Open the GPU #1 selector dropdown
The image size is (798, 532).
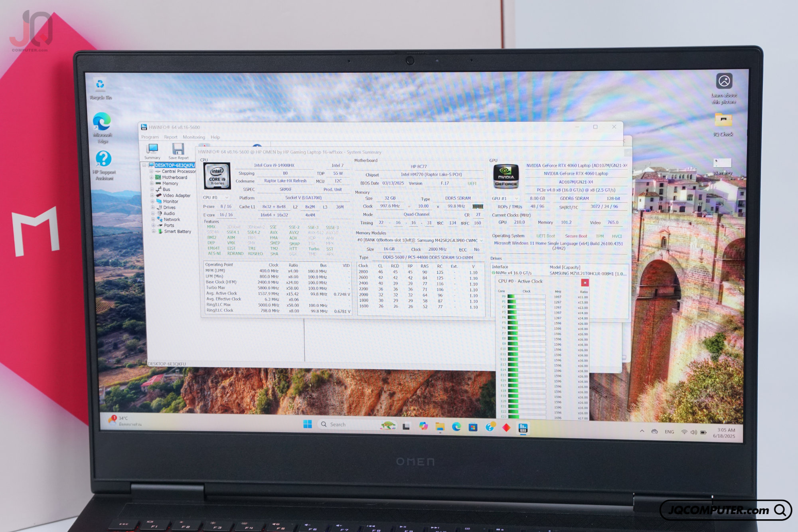click(505, 198)
